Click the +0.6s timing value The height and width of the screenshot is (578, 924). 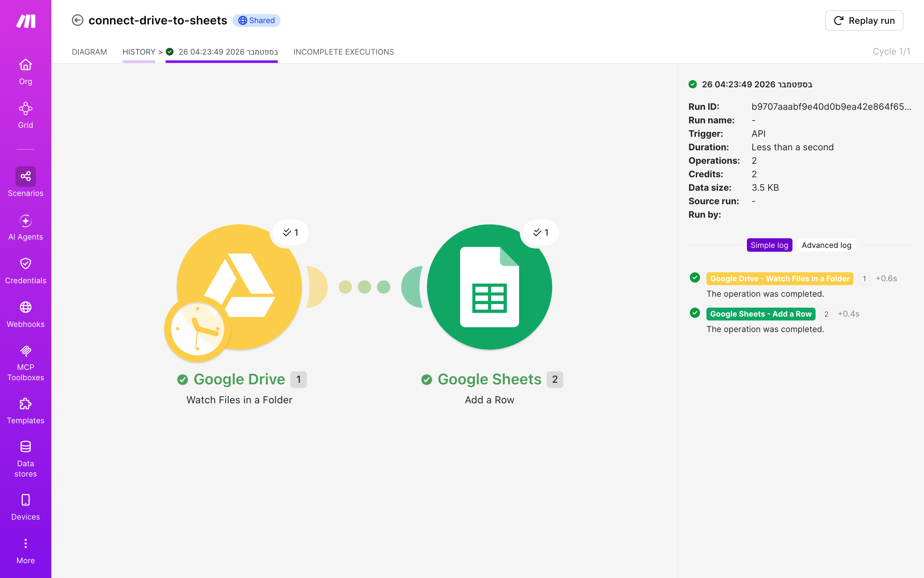click(886, 278)
